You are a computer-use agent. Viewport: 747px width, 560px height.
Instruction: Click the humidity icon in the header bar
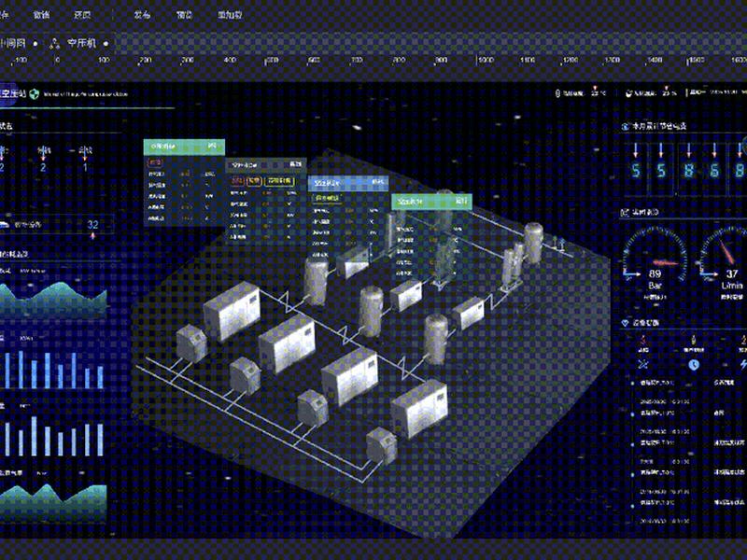click(x=628, y=93)
